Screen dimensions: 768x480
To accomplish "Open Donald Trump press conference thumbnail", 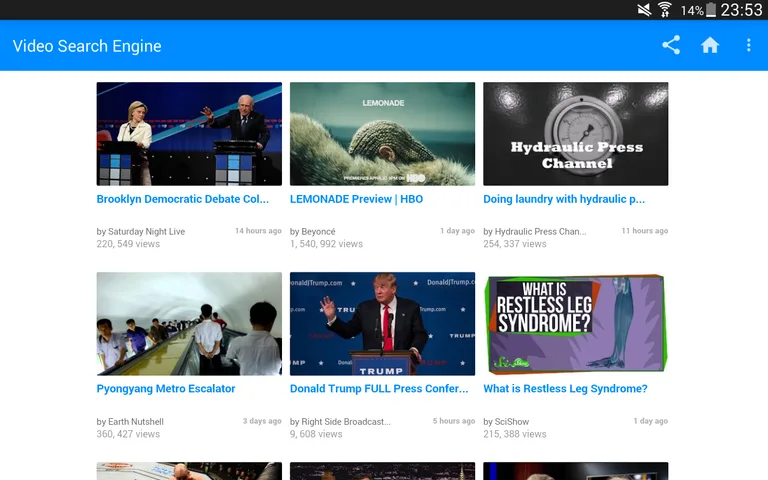I will click(382, 324).
